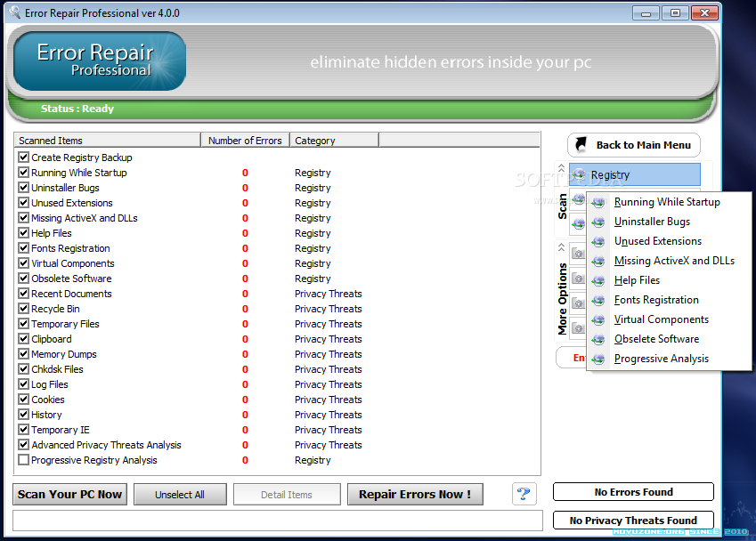Collapse the More Options panel chevron
This screenshot has height=541, width=756.
pyautogui.click(x=561, y=247)
